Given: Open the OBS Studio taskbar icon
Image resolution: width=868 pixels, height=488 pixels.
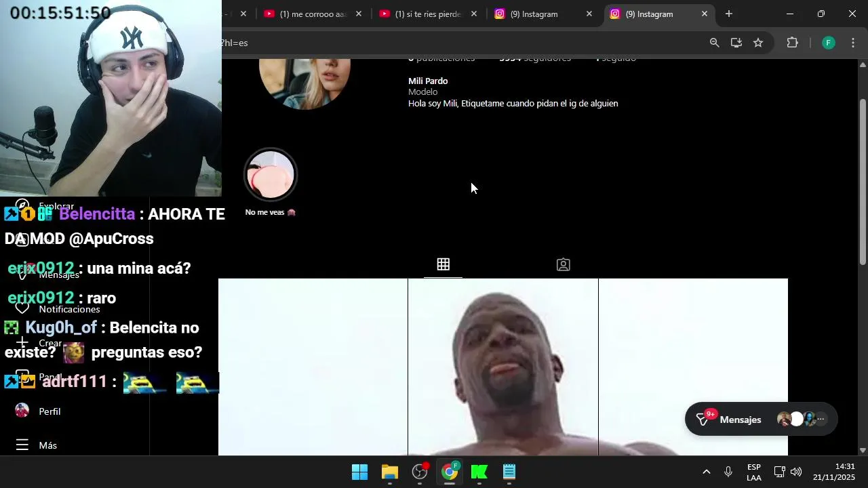Looking at the screenshot, I should [x=420, y=472].
